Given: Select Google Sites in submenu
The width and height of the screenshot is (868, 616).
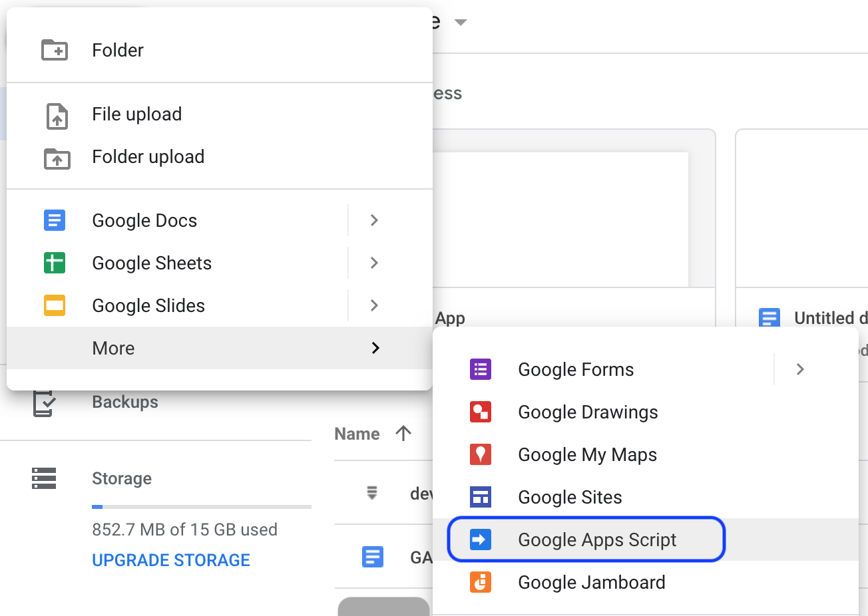Looking at the screenshot, I should point(646,497).
